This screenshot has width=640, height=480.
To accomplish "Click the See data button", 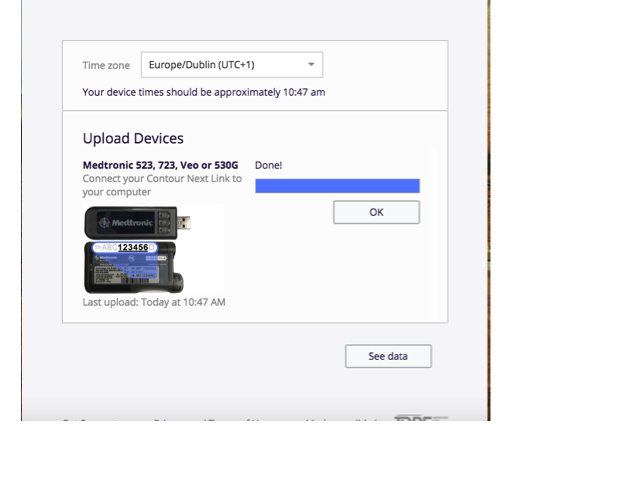I will click(388, 356).
